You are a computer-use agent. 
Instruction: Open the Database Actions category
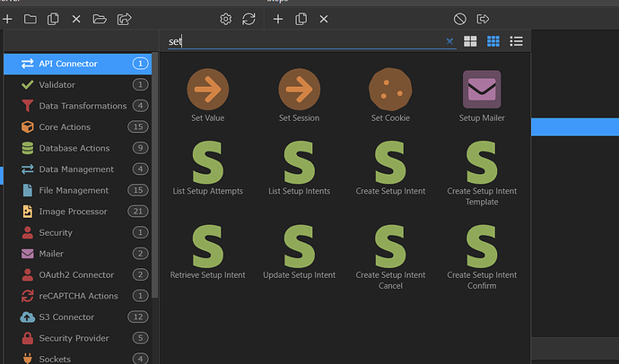pos(78,148)
